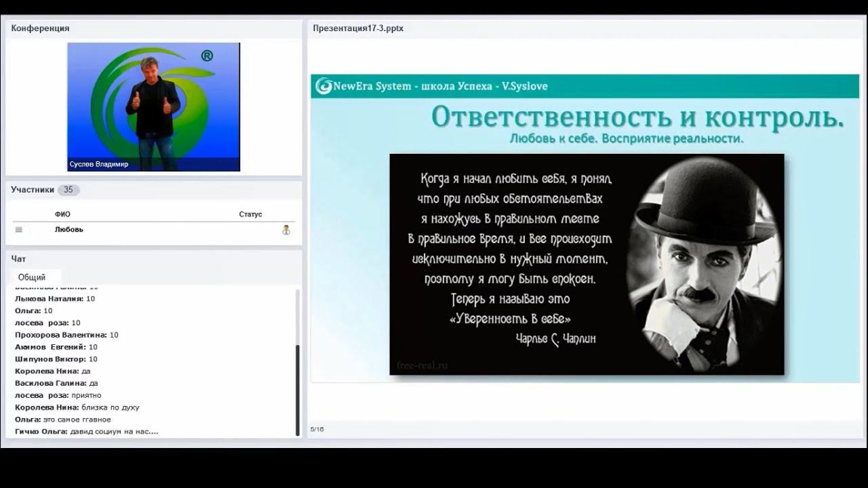Click лосева роза message '10'

point(47,323)
